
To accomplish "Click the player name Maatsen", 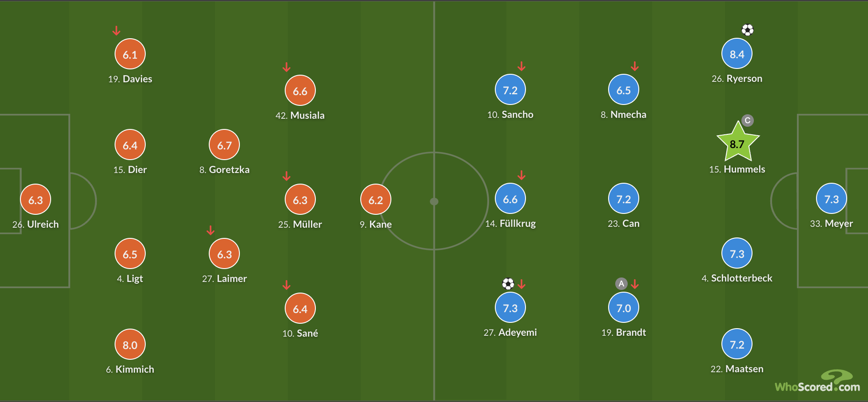I will click(x=745, y=369).
